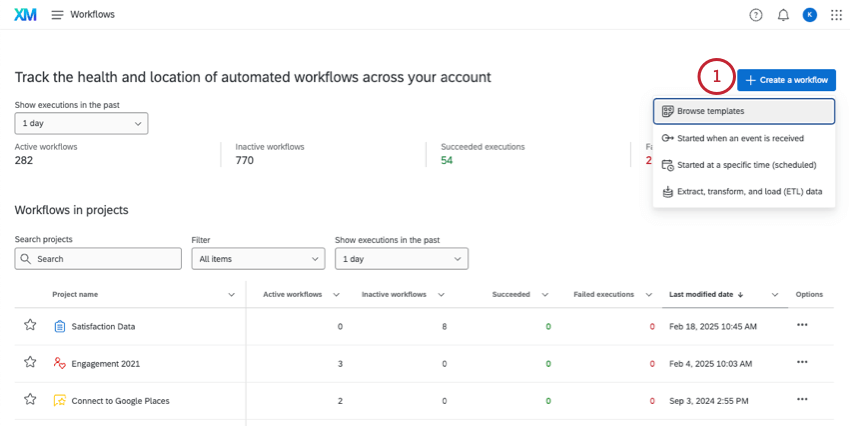Open the app switcher grid icon
Viewport: 850px width, 426px height.
coord(835,15)
